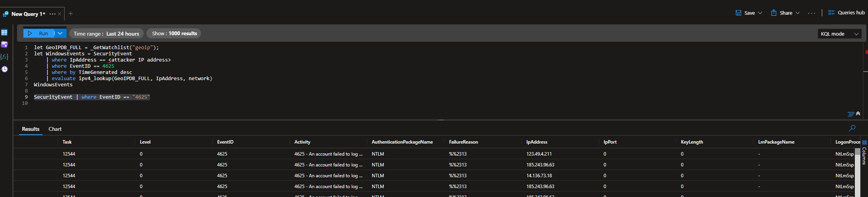
Task: Click the search magnifier in results pane
Action: [852, 128]
